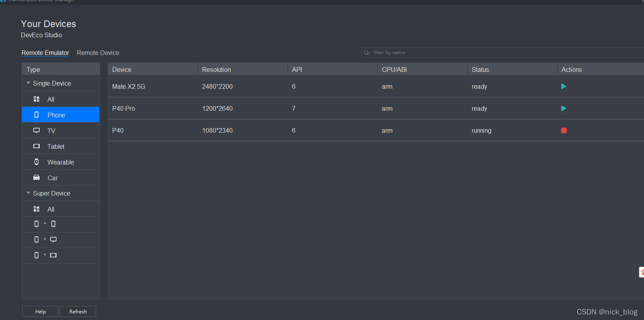Select the P40 Pro device name
The width and height of the screenshot is (644, 320).
(x=124, y=108)
